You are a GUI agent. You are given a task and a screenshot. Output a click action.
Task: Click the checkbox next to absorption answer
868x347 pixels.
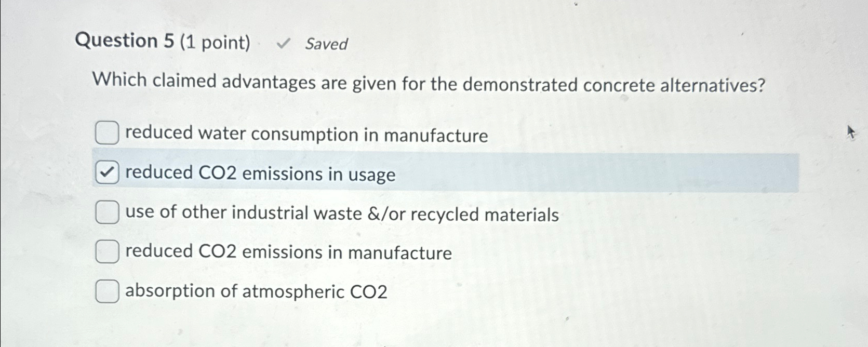(x=106, y=291)
